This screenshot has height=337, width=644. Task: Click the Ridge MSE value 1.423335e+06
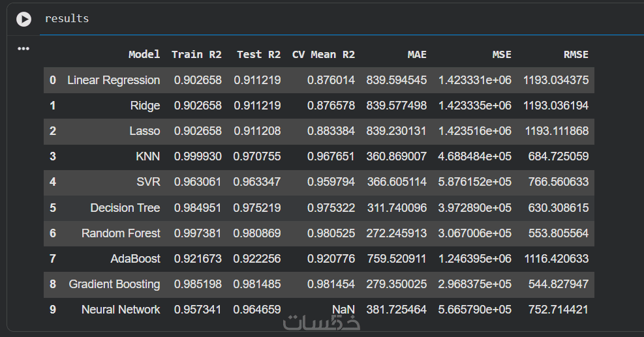[x=475, y=106]
